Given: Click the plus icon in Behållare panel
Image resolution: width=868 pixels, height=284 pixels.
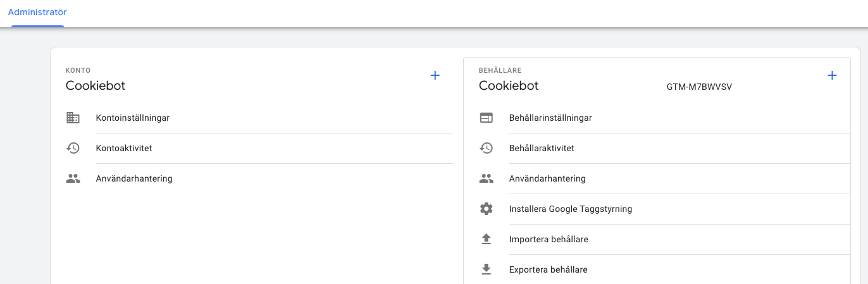Looking at the screenshot, I should tap(832, 75).
